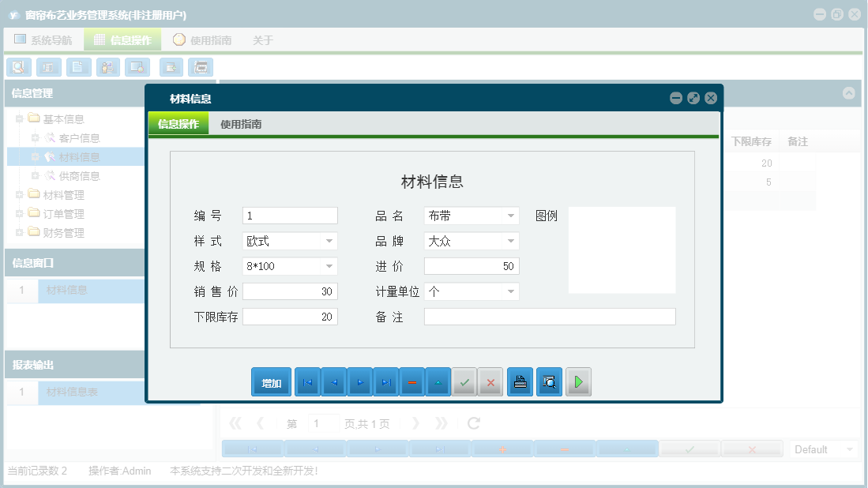Confirm changes with the green checkmark button
Viewport: 868px width, 488px height.
pyautogui.click(x=464, y=382)
